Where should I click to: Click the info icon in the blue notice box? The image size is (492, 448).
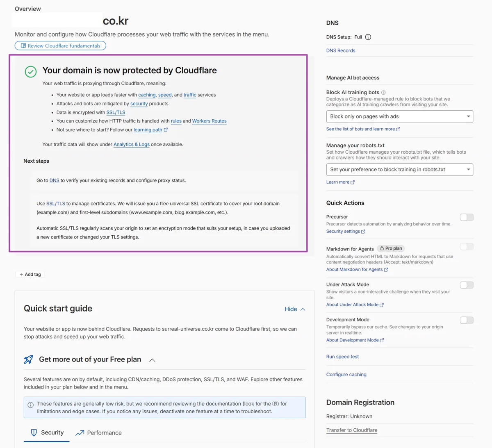(x=31, y=405)
